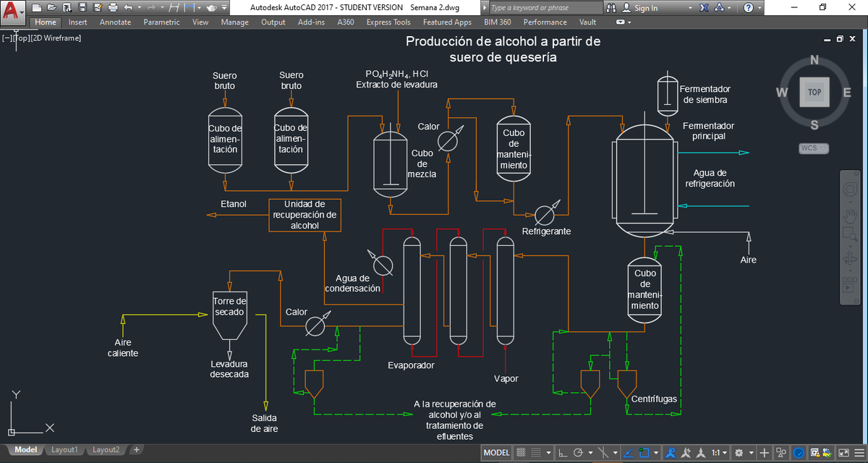Toggle 2D Object Snap square icon

(x=644, y=452)
